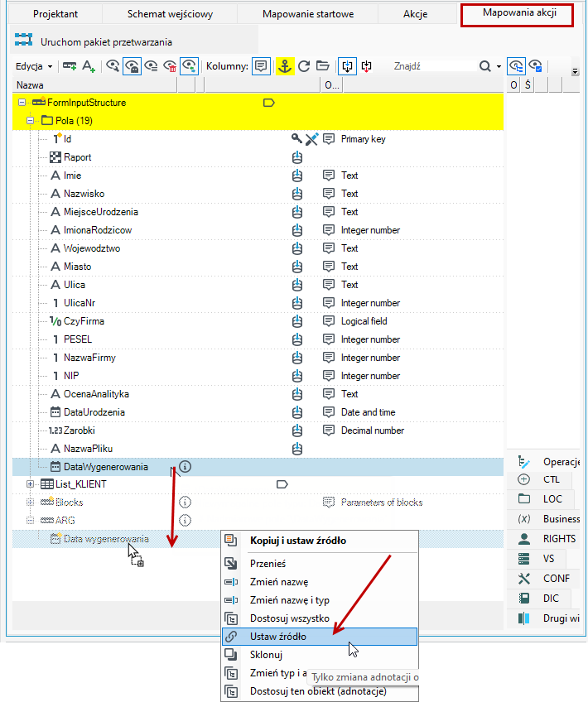Collapse the FormInputStructure tree node
Screen dimensions: 588x707
click(x=22, y=103)
